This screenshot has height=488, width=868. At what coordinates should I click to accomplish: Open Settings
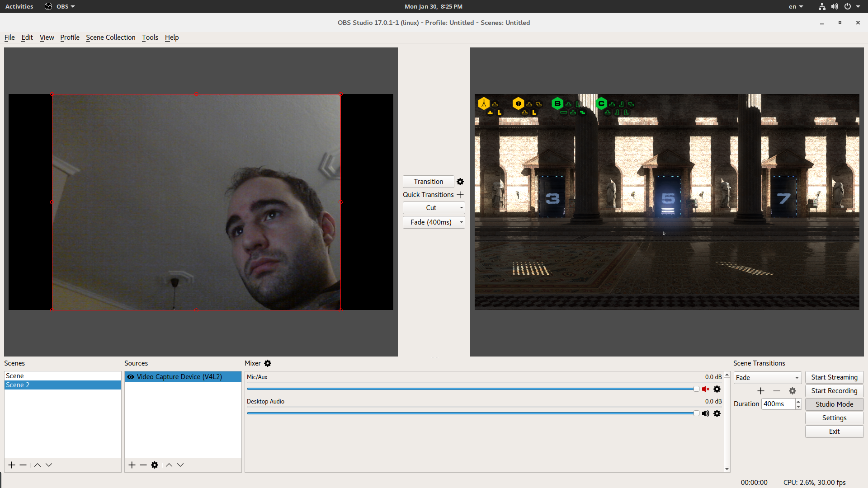pos(834,418)
